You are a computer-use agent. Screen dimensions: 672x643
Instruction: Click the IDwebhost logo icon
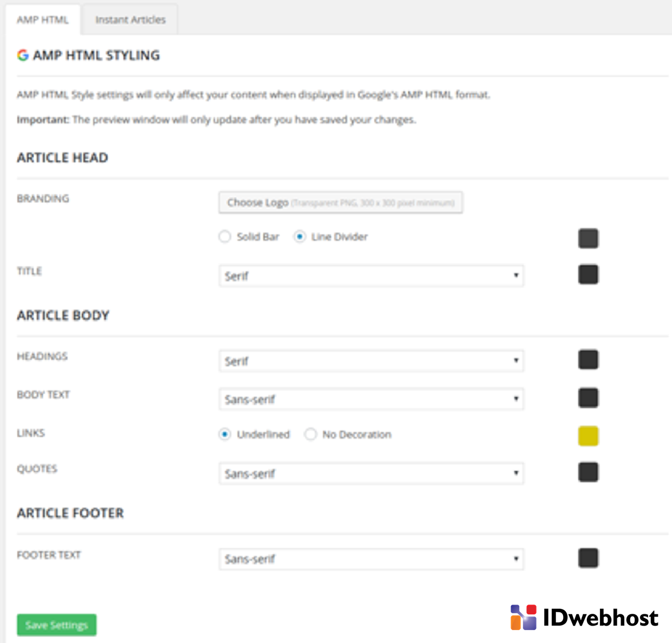pyautogui.click(x=523, y=618)
